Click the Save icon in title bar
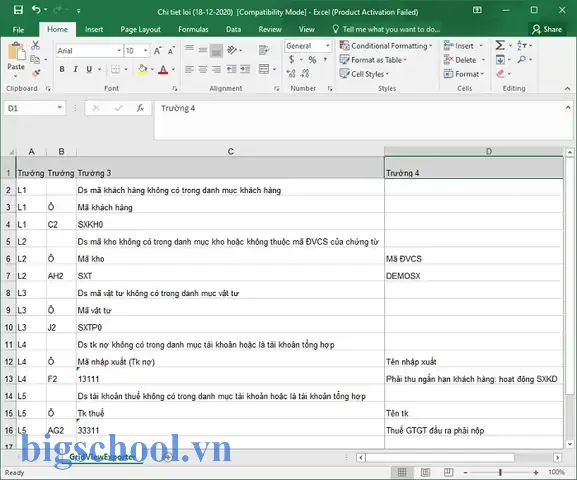Screen dimensions: 577x480 coord(18,10)
